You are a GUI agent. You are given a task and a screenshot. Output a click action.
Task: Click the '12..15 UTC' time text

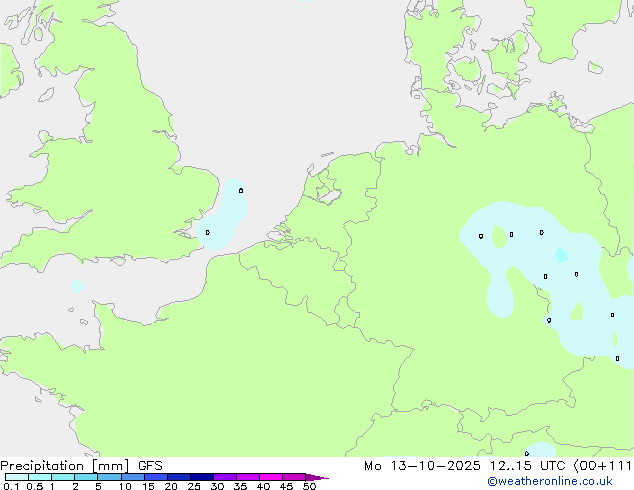[527, 466]
